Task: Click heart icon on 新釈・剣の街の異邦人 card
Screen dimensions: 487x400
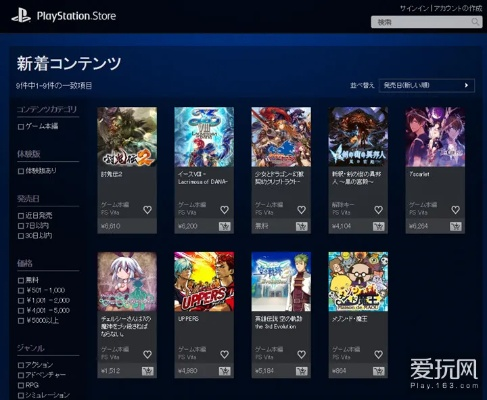Action: click(x=378, y=210)
